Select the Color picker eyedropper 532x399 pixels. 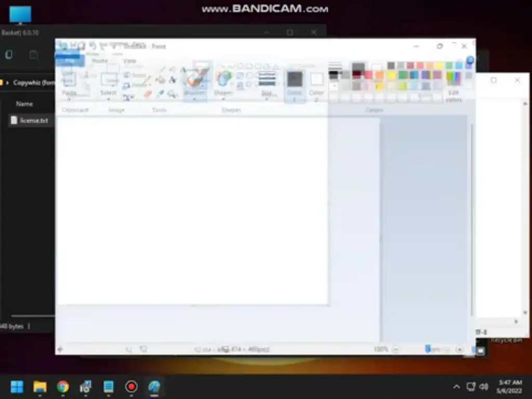[160, 94]
